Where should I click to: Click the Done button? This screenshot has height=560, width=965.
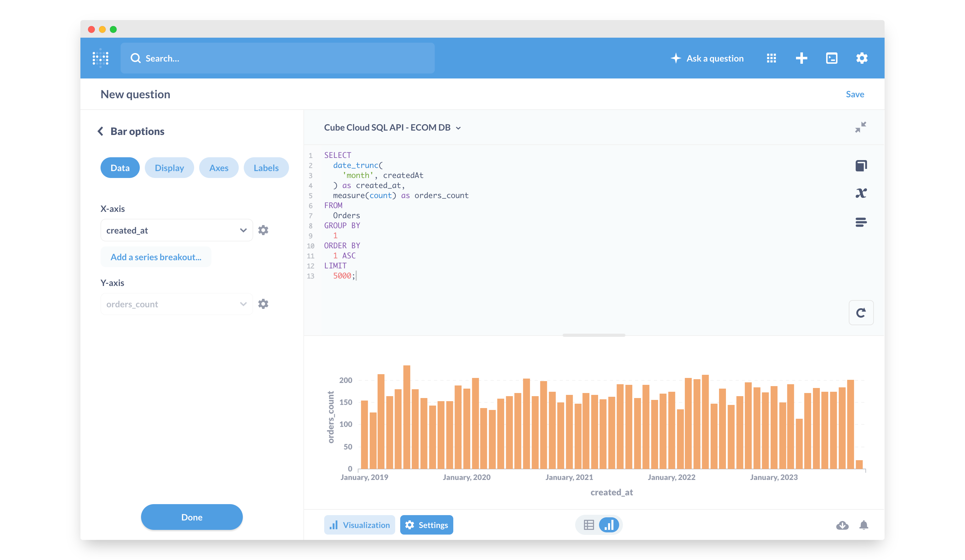pos(192,517)
